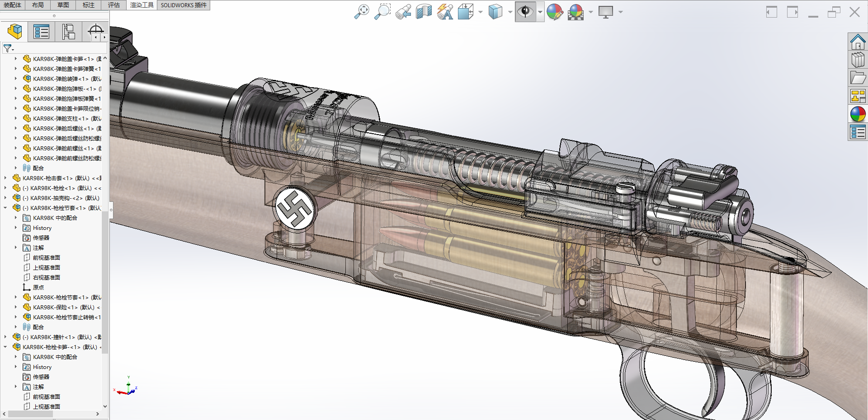Open the Hide/Show Items dropdown arrow
Image resolution: width=868 pixels, height=420 pixels.
[540, 12]
